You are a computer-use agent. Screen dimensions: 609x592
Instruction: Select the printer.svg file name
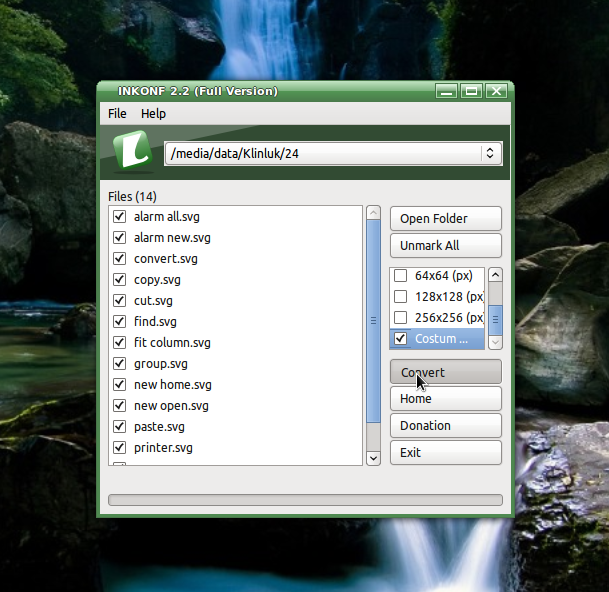163,448
